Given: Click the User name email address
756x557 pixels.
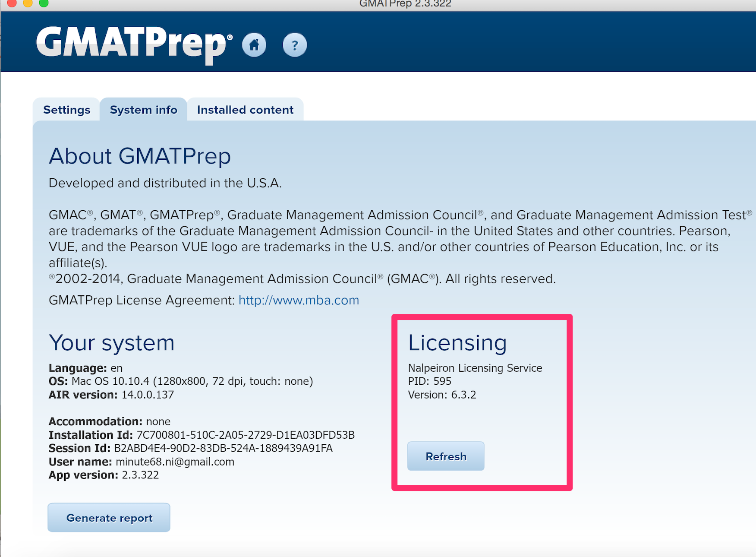Looking at the screenshot, I should click(x=175, y=462).
